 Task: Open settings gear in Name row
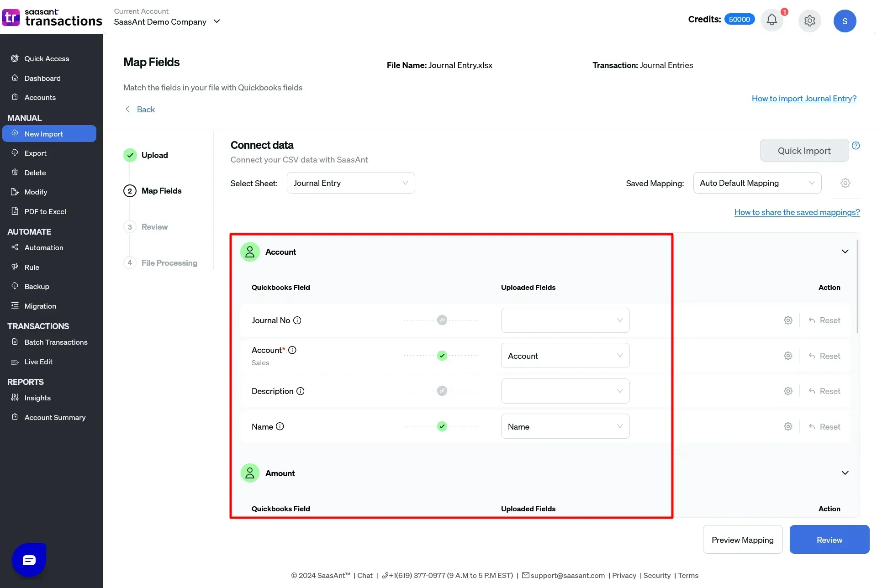click(x=788, y=426)
